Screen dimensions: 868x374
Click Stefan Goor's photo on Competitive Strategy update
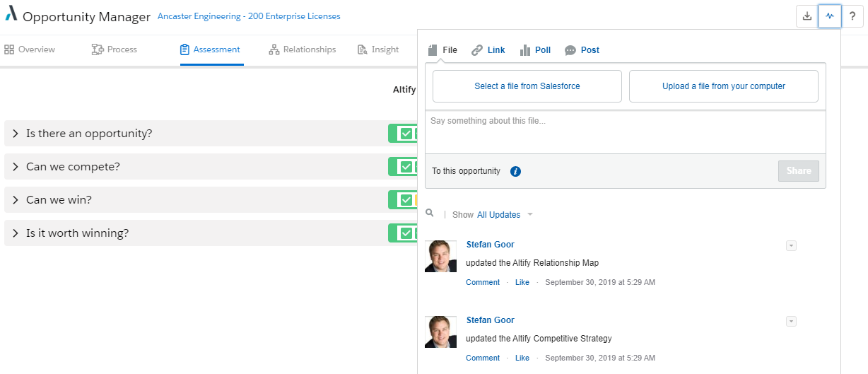(x=440, y=332)
